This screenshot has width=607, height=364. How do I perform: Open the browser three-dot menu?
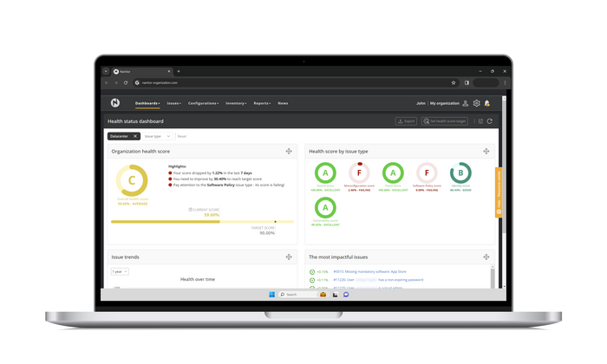click(505, 82)
